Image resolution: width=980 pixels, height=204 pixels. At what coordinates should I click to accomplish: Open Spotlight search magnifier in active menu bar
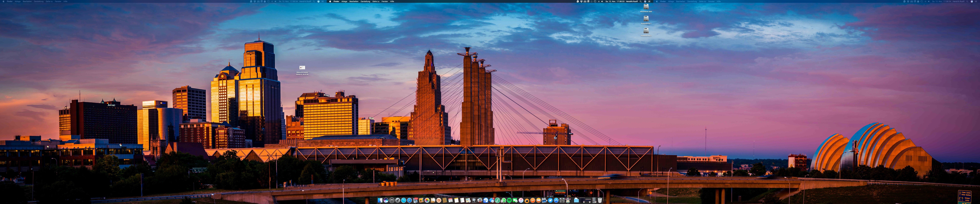pos(641,2)
